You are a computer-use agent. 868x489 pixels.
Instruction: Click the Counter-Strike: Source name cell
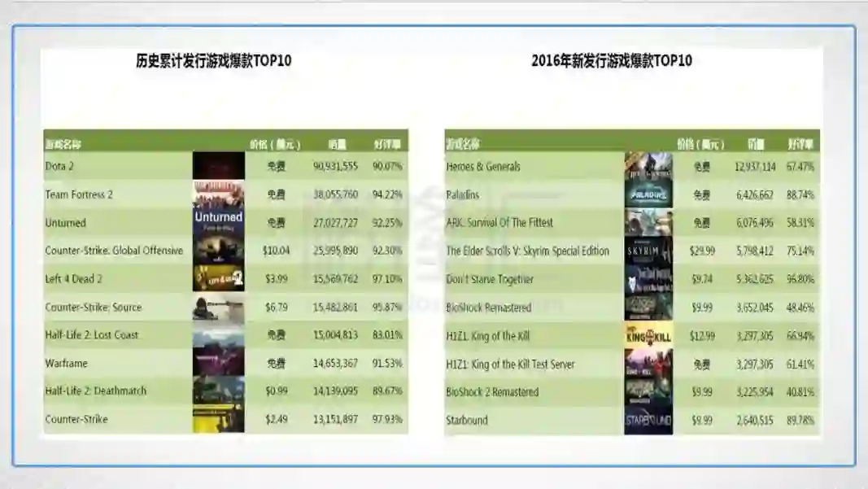[x=93, y=307]
